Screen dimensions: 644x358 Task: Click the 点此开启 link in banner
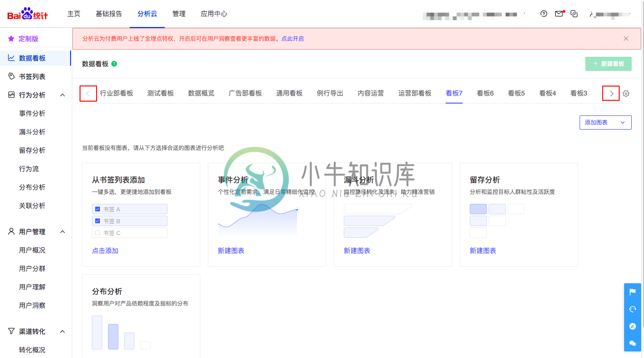click(293, 39)
